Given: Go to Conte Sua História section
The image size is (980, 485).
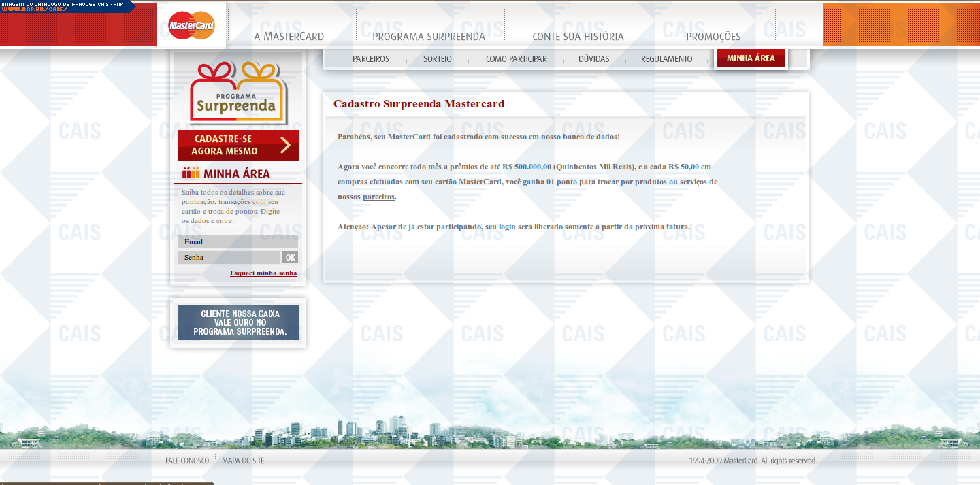Looking at the screenshot, I should click(x=578, y=37).
